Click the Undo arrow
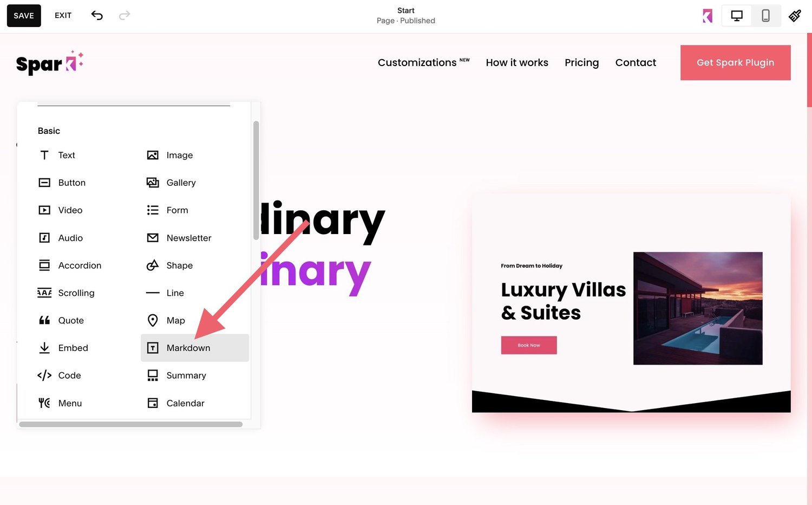The height and width of the screenshot is (505, 812). pyautogui.click(x=97, y=15)
